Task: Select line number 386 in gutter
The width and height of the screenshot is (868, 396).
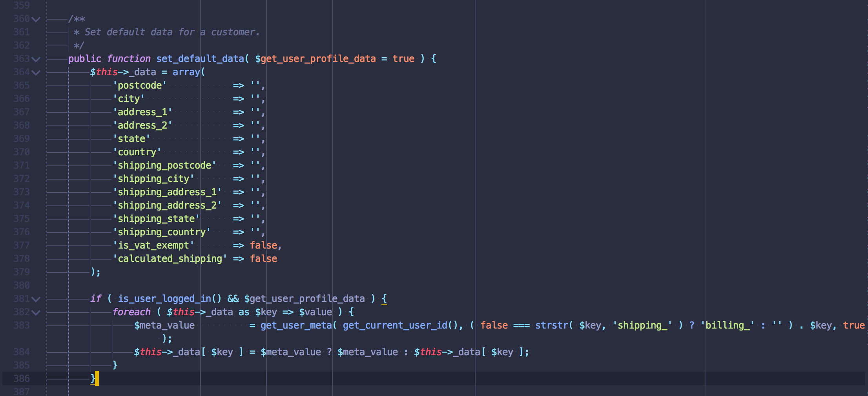Action: point(21,379)
